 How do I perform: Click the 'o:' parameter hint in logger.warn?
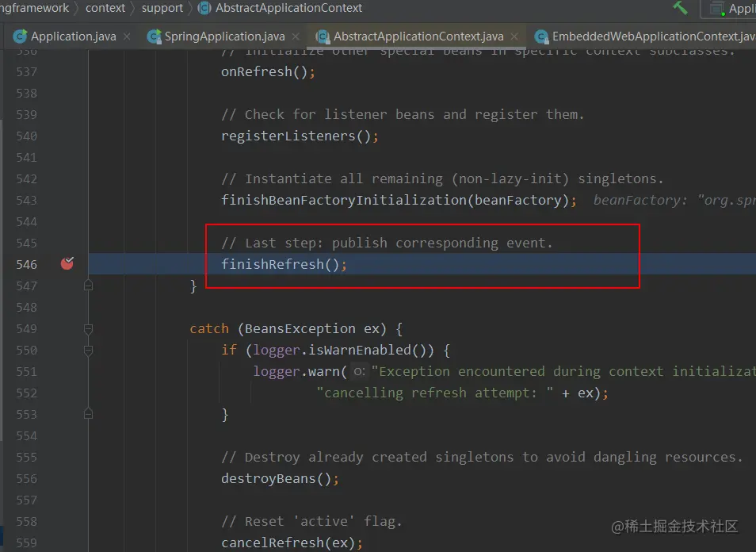[359, 371]
